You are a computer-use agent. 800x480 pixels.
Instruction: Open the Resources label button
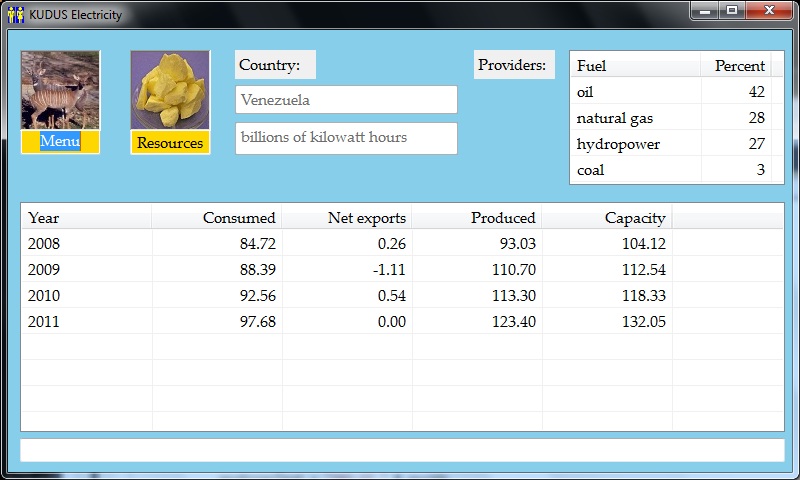[x=170, y=142]
